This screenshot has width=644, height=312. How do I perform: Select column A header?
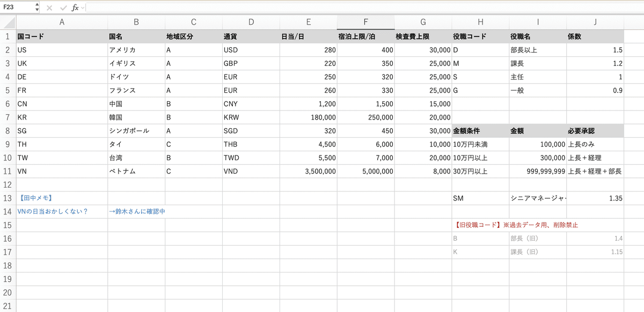pos(62,23)
